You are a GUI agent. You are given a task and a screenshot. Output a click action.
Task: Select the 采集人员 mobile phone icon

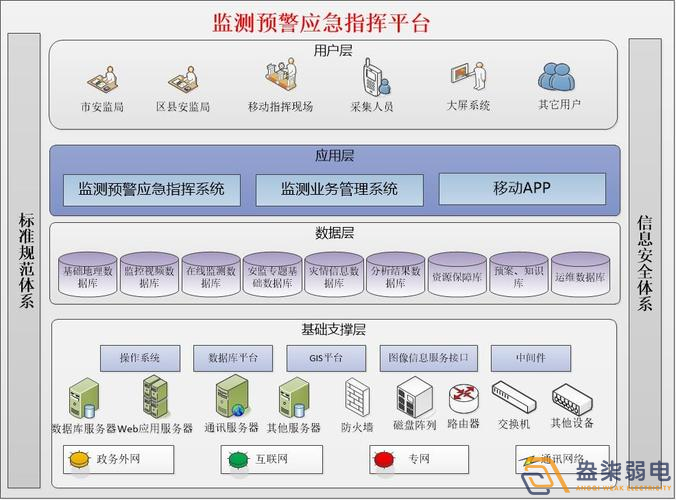[x=371, y=76]
